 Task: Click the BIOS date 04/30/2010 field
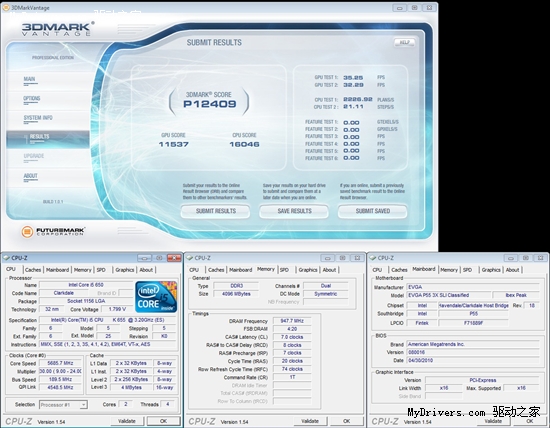pos(472,361)
